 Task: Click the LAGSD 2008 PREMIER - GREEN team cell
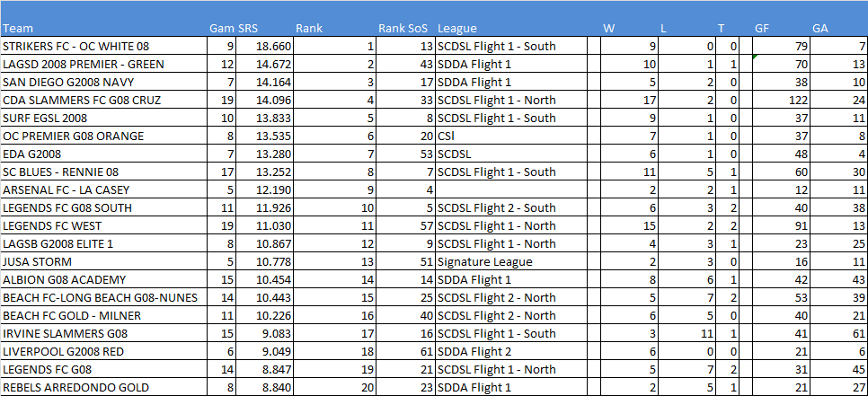point(103,65)
